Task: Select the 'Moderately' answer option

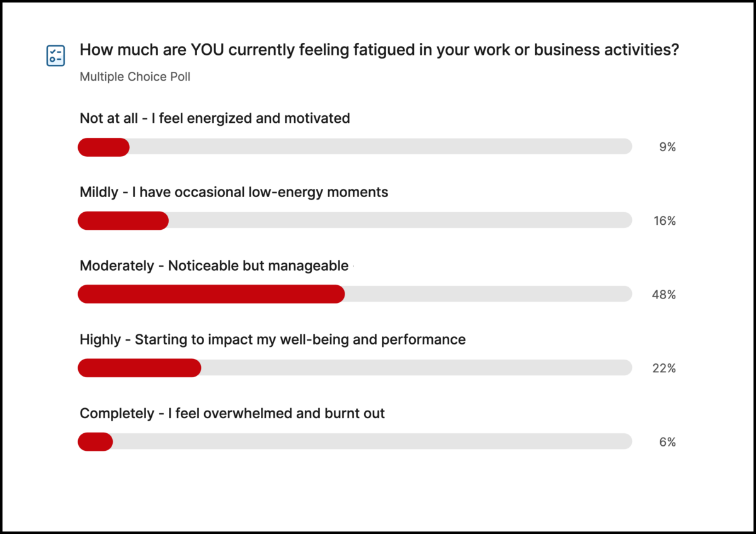Action: tap(214, 265)
